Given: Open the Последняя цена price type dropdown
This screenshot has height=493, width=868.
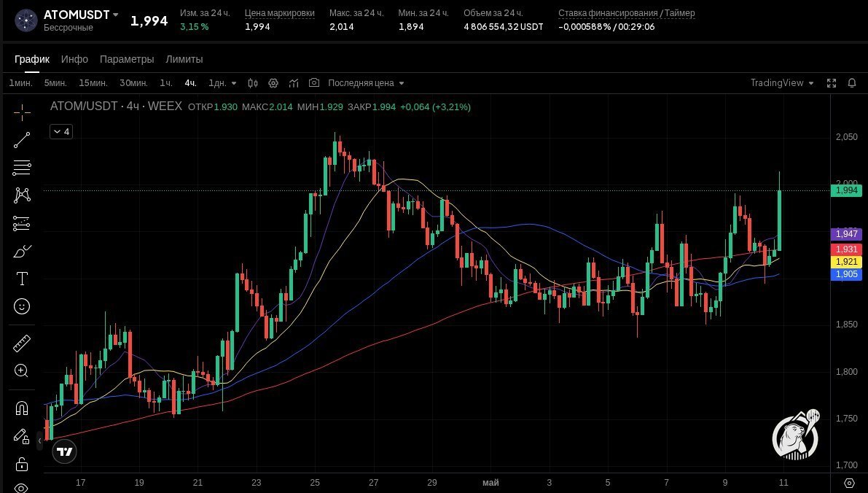Looking at the screenshot, I should 366,82.
